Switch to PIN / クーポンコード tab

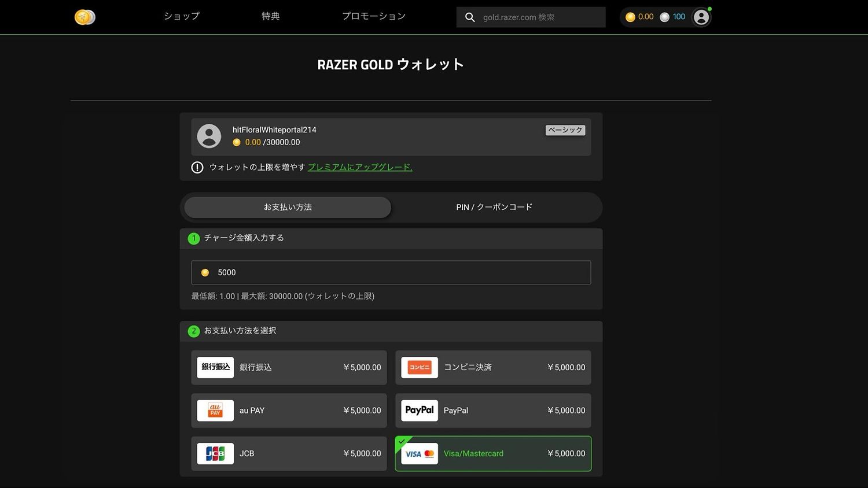click(x=494, y=207)
